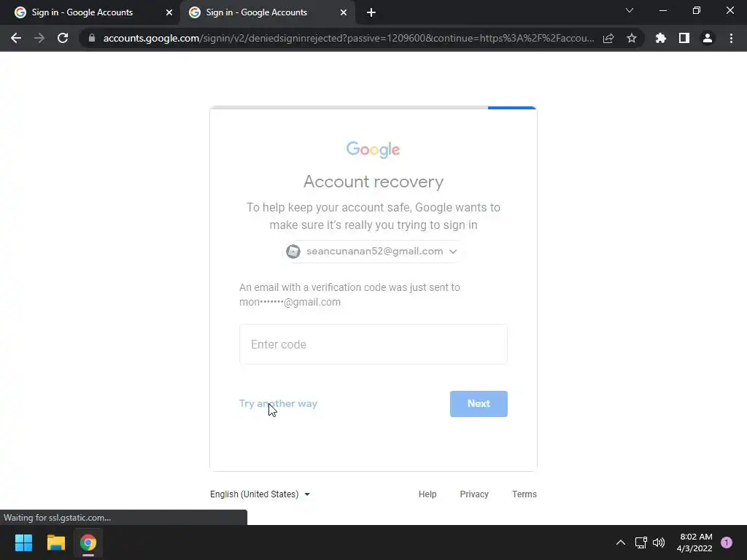747x560 pixels.
Task: Open the Terms link in footer
Action: pos(524,494)
